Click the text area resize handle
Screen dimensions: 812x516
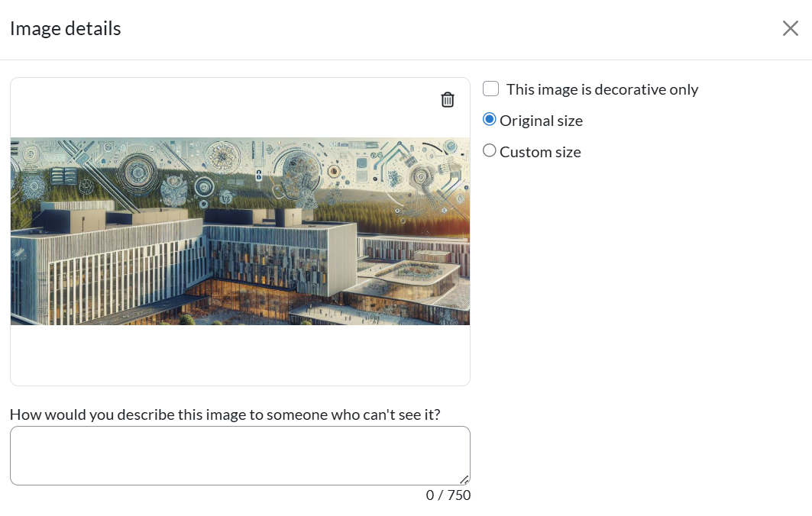coord(464,480)
